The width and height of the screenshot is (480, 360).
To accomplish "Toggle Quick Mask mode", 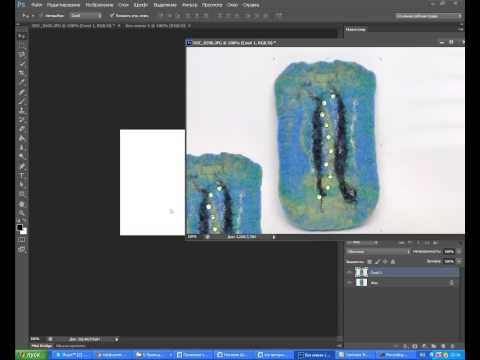I will pos(22,240).
